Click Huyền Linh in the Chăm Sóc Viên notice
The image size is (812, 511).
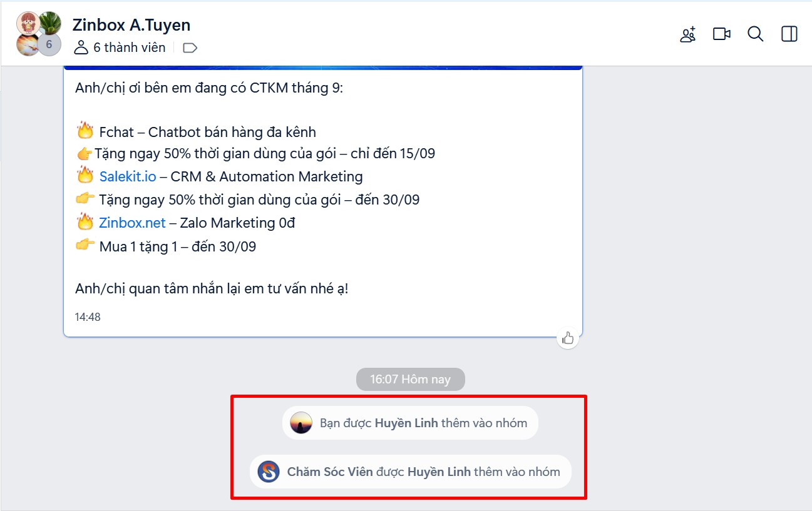[x=438, y=472]
